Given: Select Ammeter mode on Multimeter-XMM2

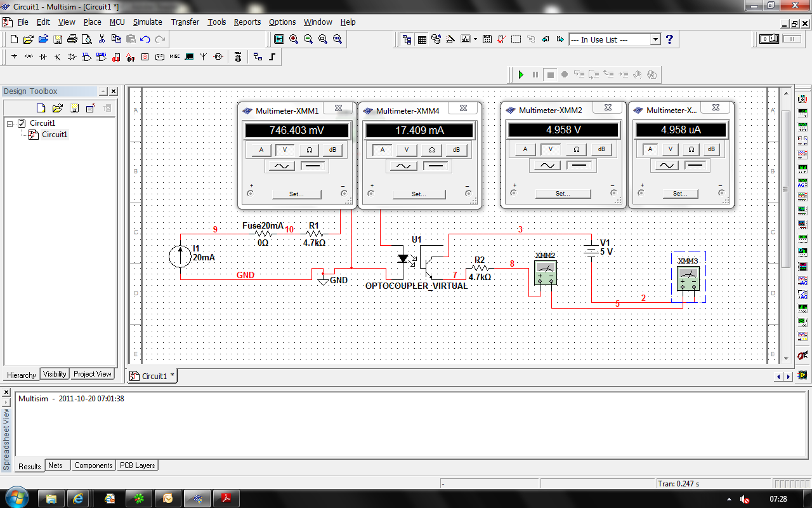Looking at the screenshot, I should (x=525, y=150).
